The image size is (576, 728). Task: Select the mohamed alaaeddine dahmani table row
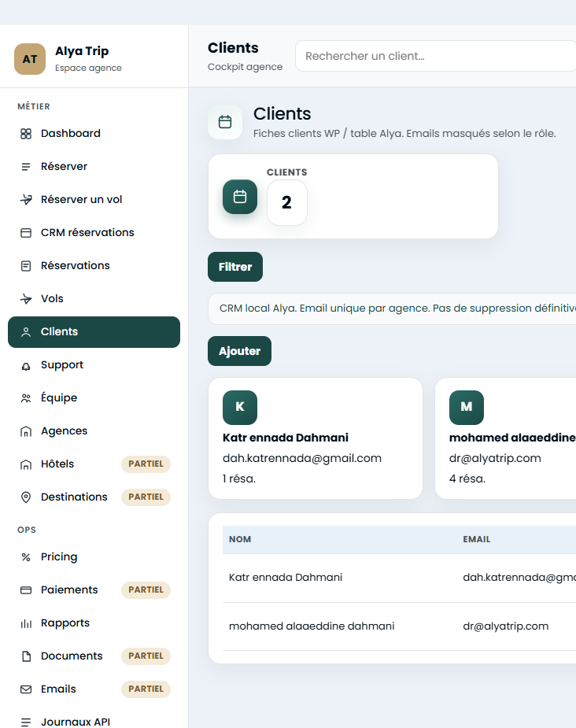pos(399,626)
